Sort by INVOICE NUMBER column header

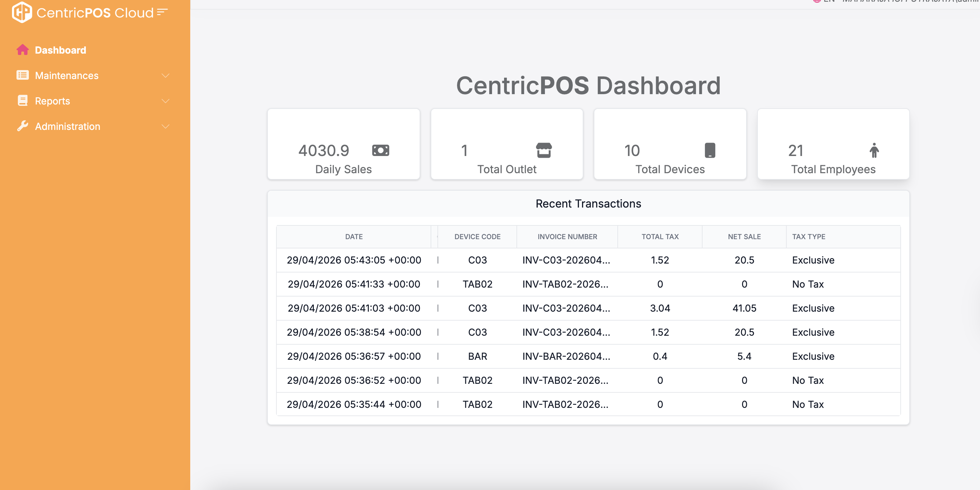coord(567,237)
